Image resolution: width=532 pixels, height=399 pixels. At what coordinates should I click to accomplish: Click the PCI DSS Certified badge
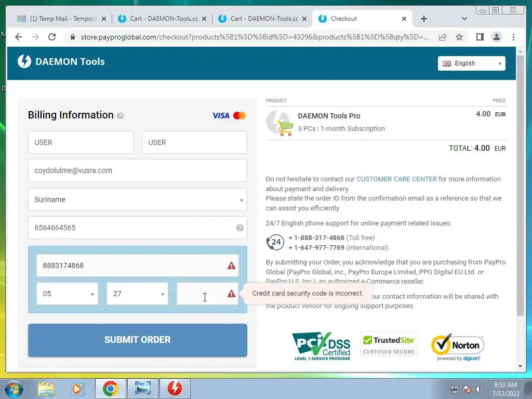tap(321, 346)
